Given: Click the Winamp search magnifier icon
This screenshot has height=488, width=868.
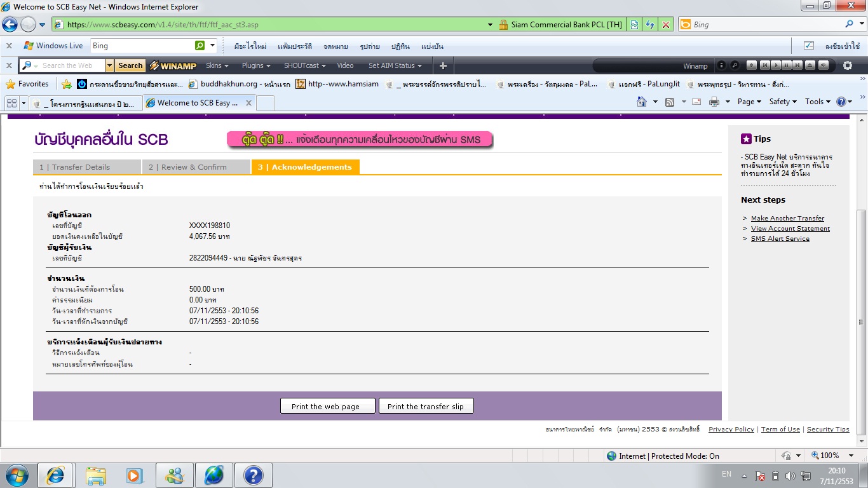Looking at the screenshot, I should point(735,65).
